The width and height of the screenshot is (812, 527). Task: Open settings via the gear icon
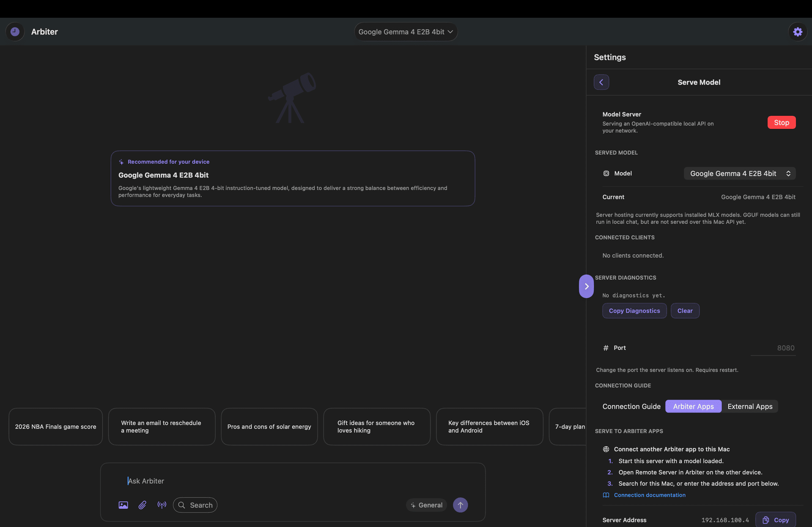(x=798, y=32)
